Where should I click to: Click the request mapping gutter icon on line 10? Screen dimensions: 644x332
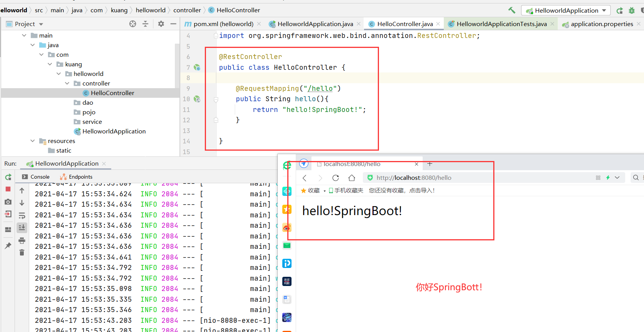[197, 99]
